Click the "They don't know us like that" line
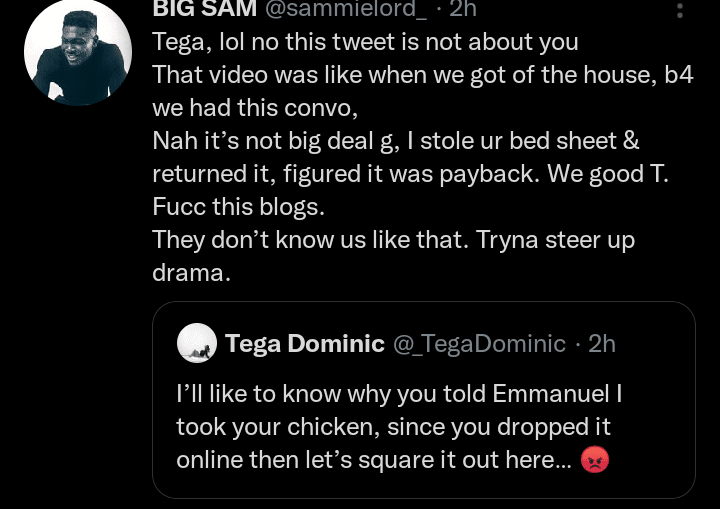Image resolution: width=720 pixels, height=509 pixels. (x=393, y=240)
